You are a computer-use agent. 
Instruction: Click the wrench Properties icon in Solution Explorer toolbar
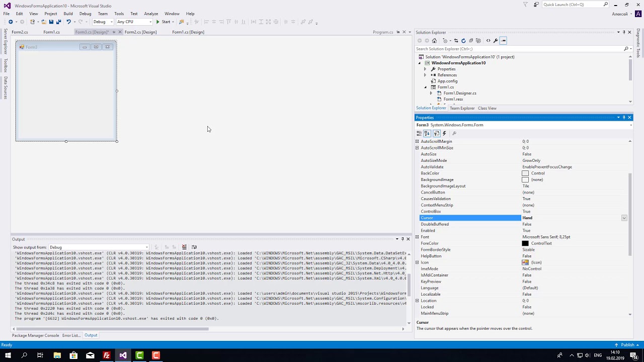pos(496,41)
